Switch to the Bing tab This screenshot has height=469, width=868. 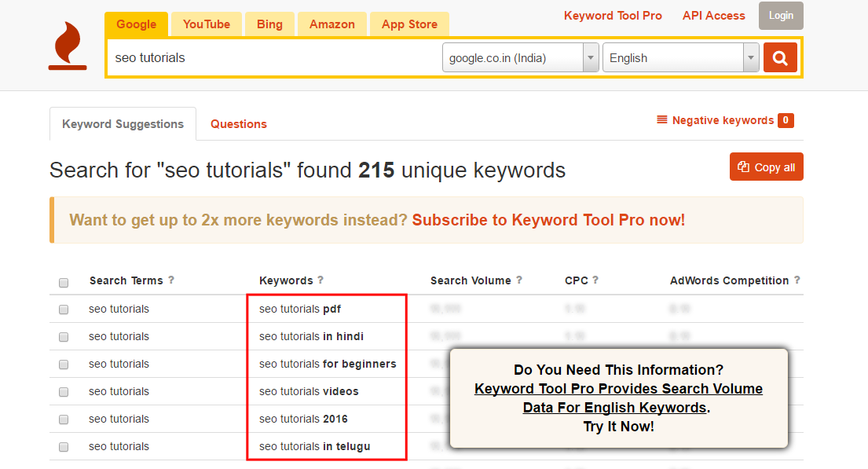(x=269, y=24)
